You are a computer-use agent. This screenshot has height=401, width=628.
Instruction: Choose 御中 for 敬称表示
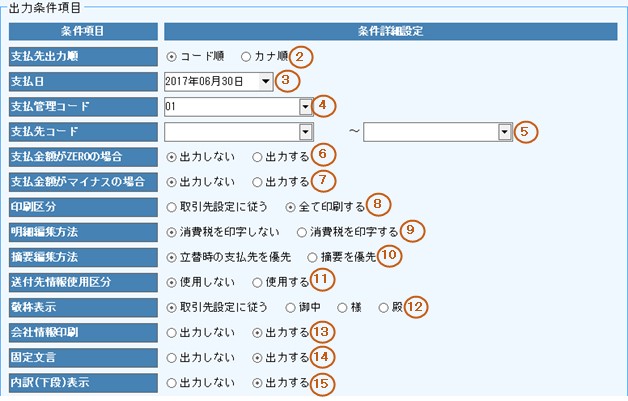[291, 306]
